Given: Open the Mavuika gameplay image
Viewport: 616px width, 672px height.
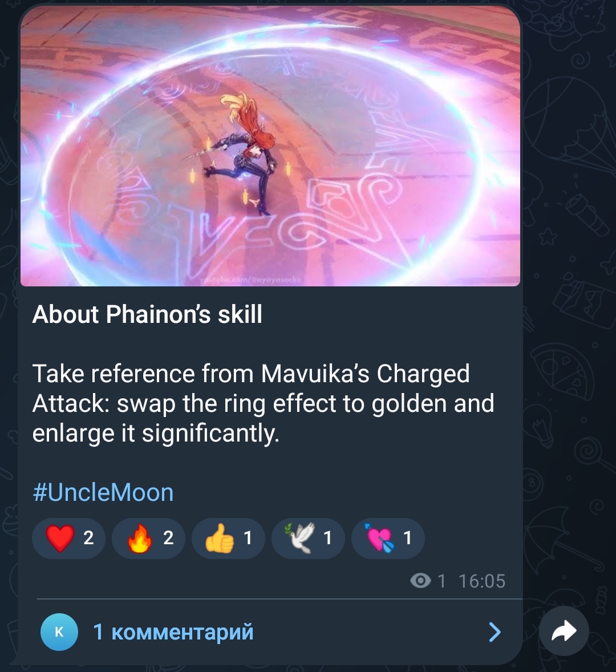Looking at the screenshot, I should [x=270, y=146].
